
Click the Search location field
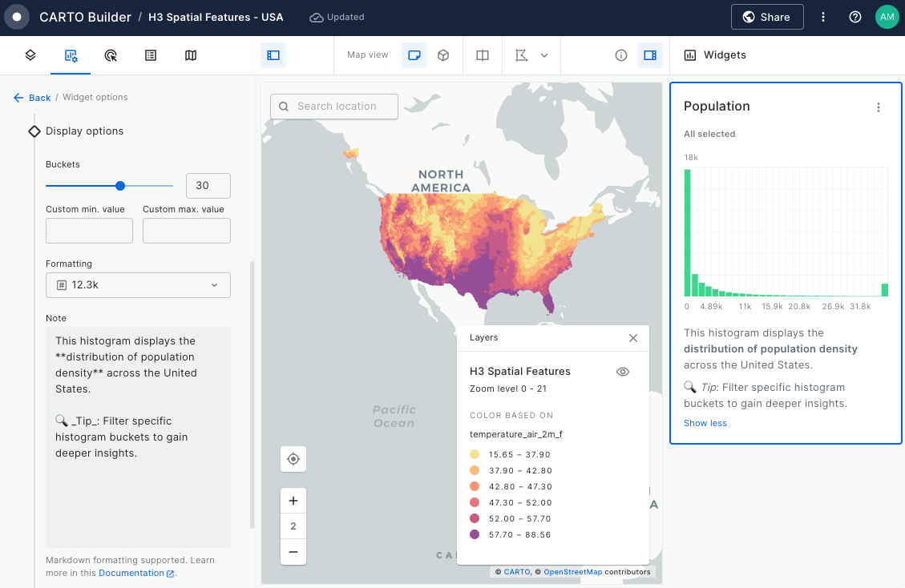tap(335, 107)
